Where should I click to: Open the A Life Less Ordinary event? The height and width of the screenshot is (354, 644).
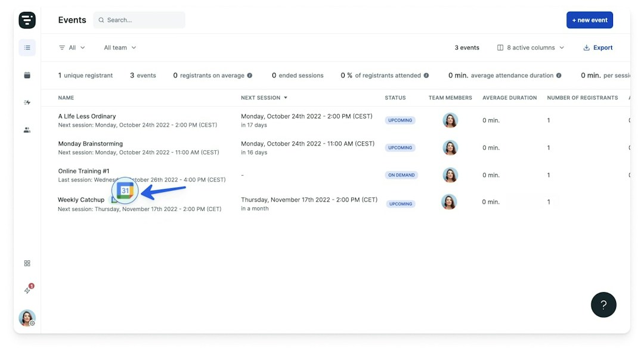(x=86, y=116)
